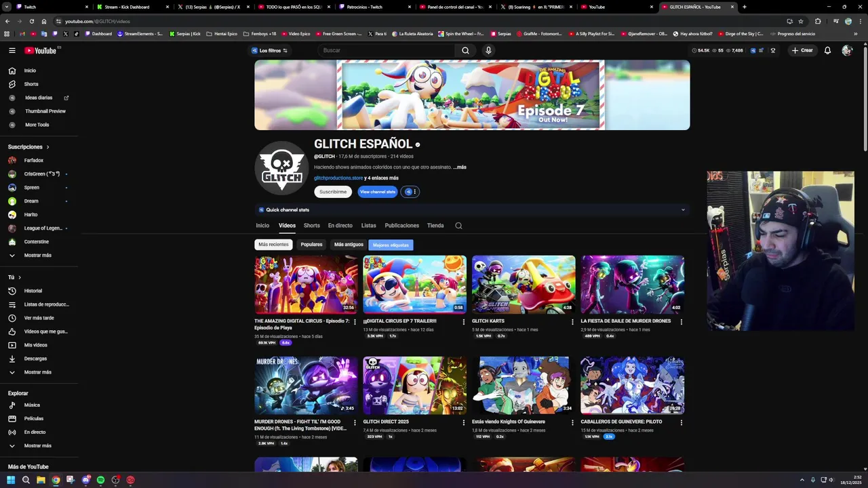
Task: Click the Buscar search field
Action: tap(387, 50)
